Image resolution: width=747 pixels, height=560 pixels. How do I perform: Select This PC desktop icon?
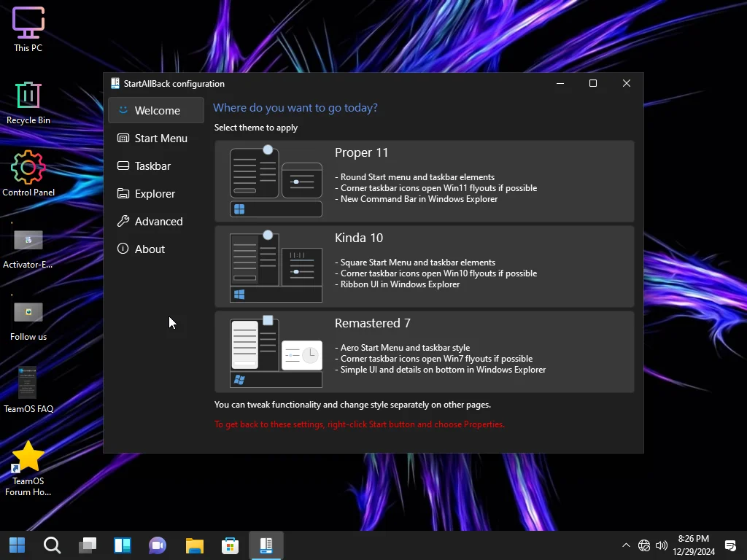point(28,29)
